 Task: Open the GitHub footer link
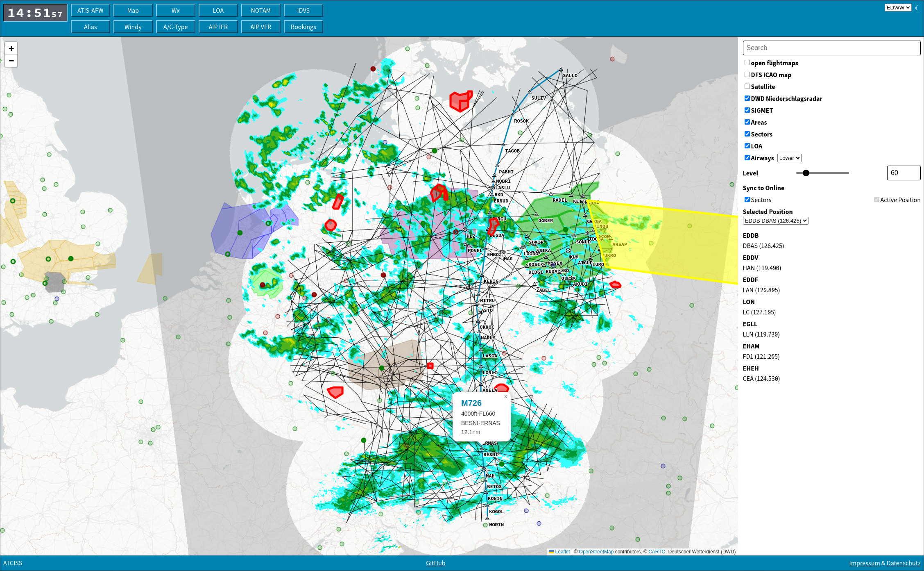435,563
